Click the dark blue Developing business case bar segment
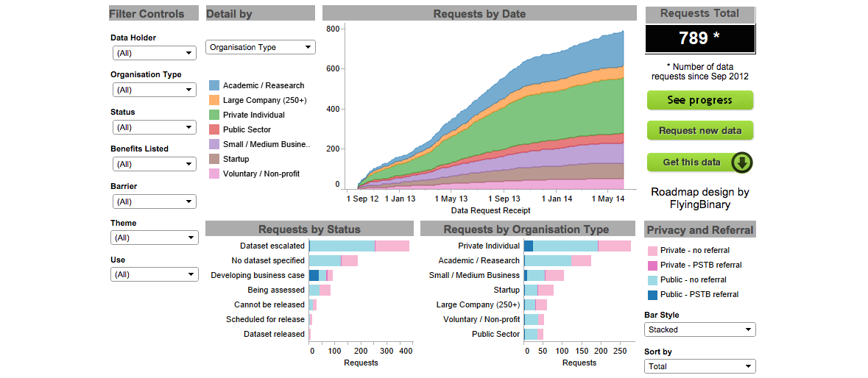The image size is (868, 378). pos(314,275)
